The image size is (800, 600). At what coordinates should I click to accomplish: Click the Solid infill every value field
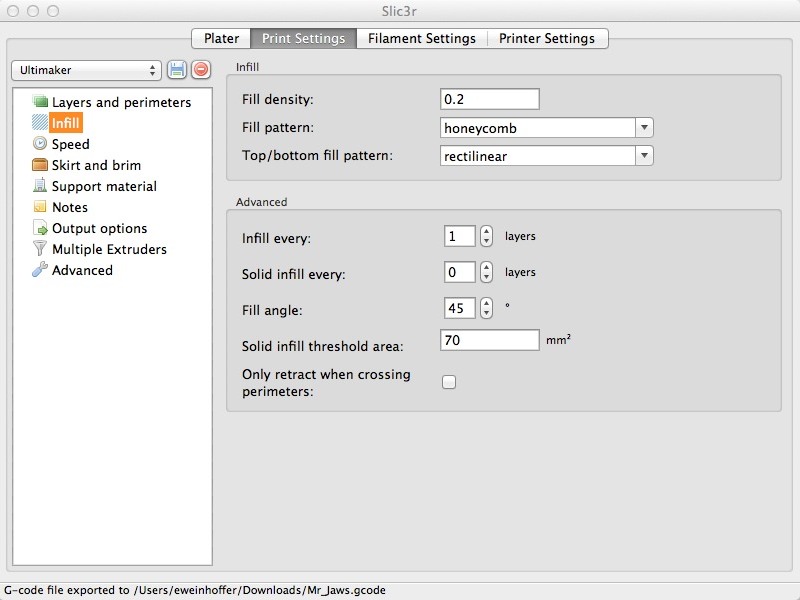(460, 272)
